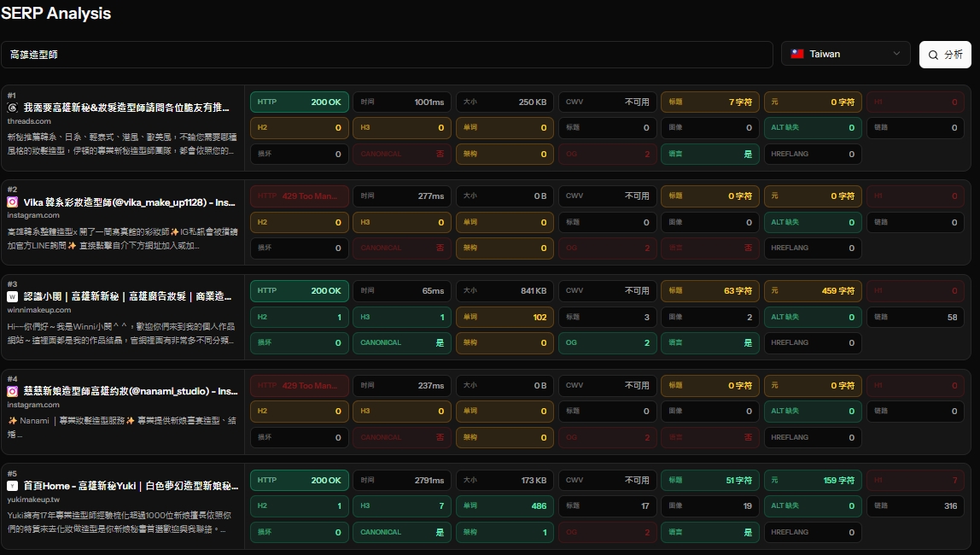Click the links cell showing 58
Viewport: 980px width, 555px height.
point(916,317)
